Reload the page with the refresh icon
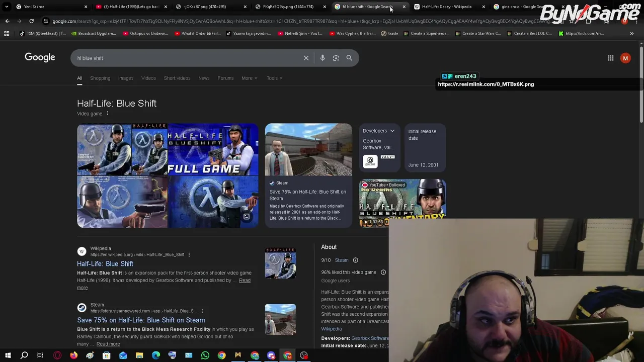This screenshot has width=644, height=362. tap(31, 21)
